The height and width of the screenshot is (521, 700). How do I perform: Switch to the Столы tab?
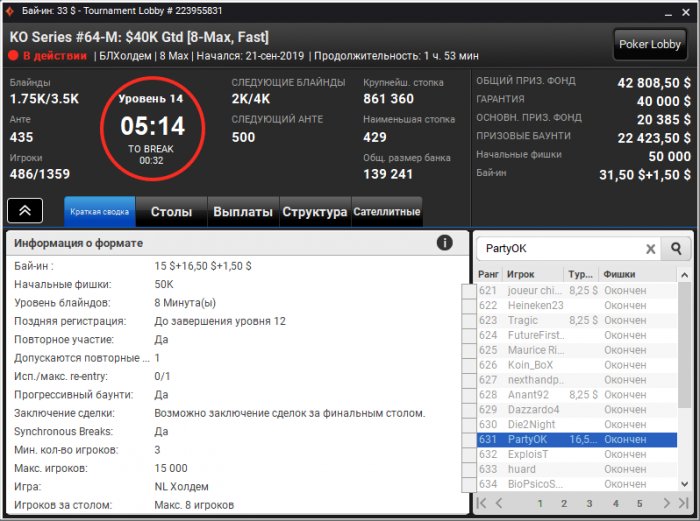pos(171,212)
